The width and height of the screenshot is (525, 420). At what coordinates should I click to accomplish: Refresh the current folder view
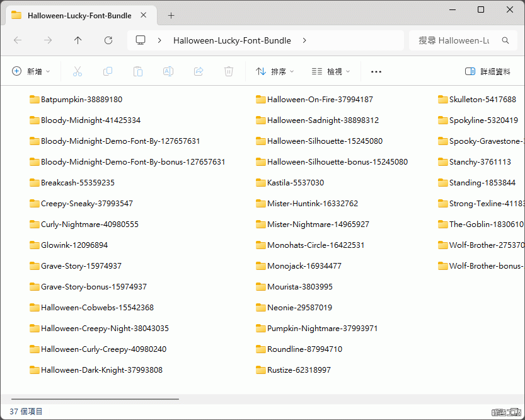(108, 40)
